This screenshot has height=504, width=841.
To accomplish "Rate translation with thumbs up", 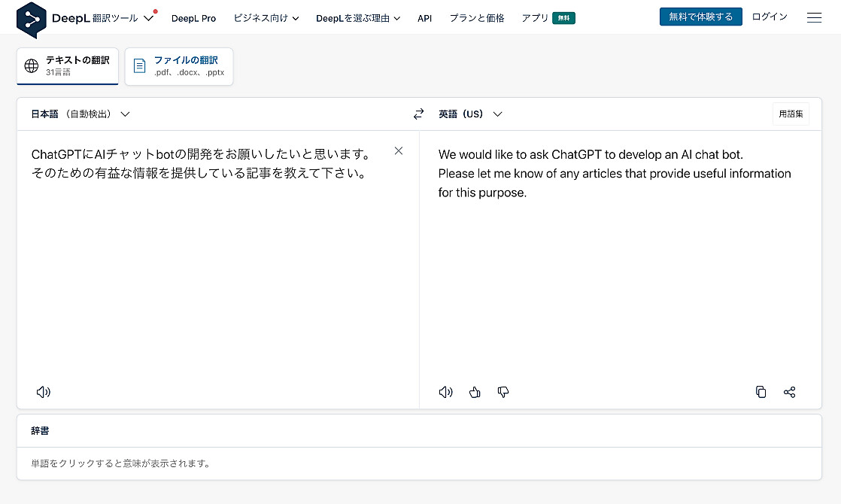I will (475, 392).
